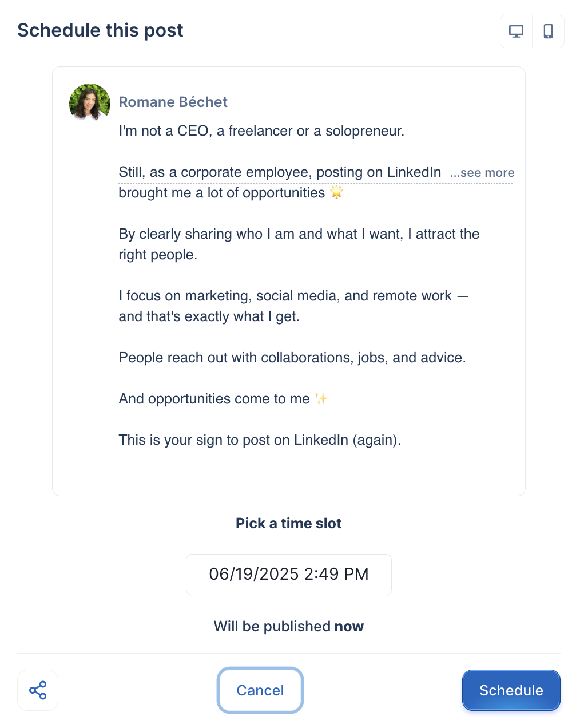Click Romane Béchet's profile picture
580x728 pixels.
pyautogui.click(x=90, y=103)
